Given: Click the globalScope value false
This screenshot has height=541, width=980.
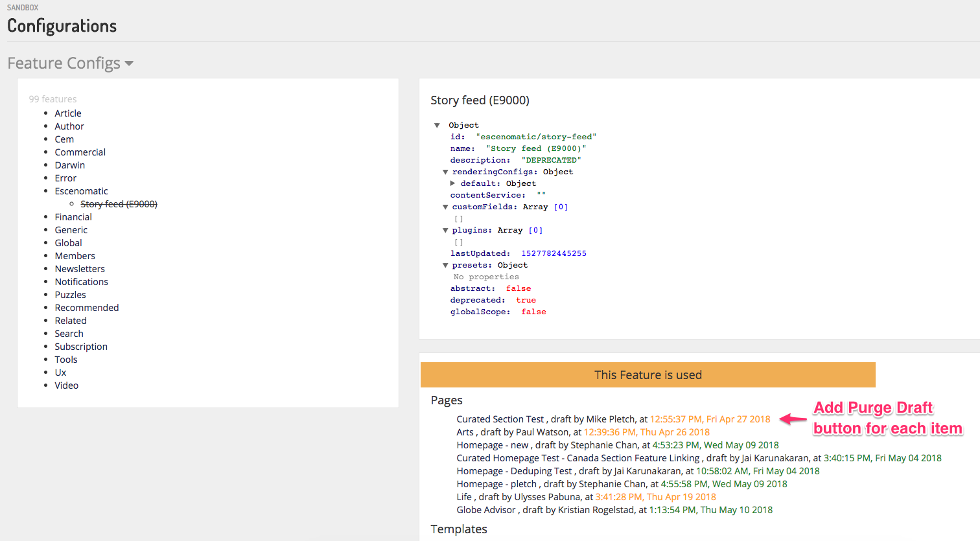Looking at the screenshot, I should [533, 312].
